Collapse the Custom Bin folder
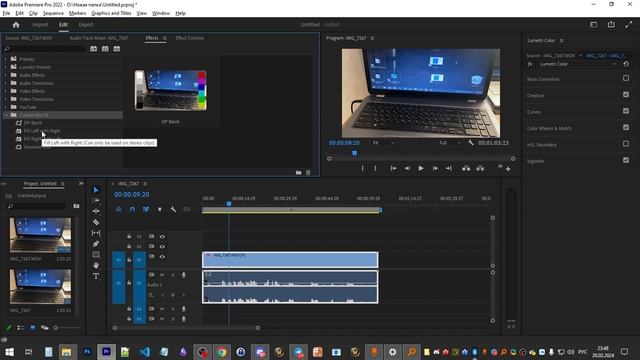Screen dimensions: 640x360 click(6, 115)
